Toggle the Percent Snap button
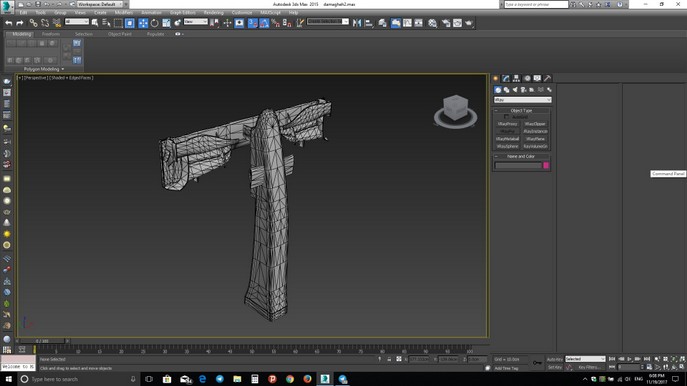Image resolution: width=687 pixels, height=386 pixels. [x=276, y=23]
